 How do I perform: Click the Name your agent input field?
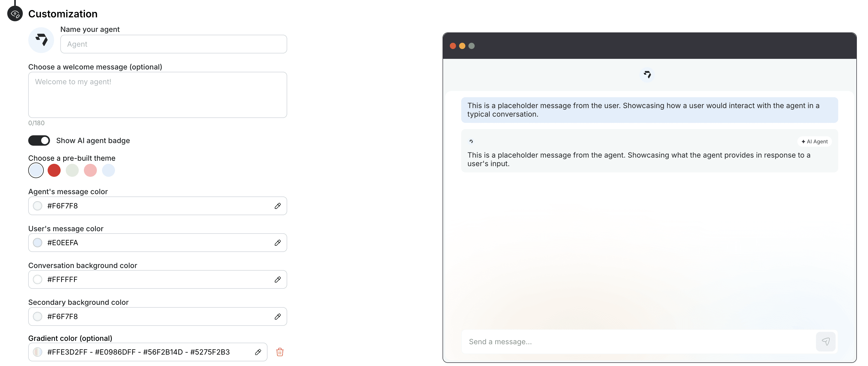click(x=173, y=44)
